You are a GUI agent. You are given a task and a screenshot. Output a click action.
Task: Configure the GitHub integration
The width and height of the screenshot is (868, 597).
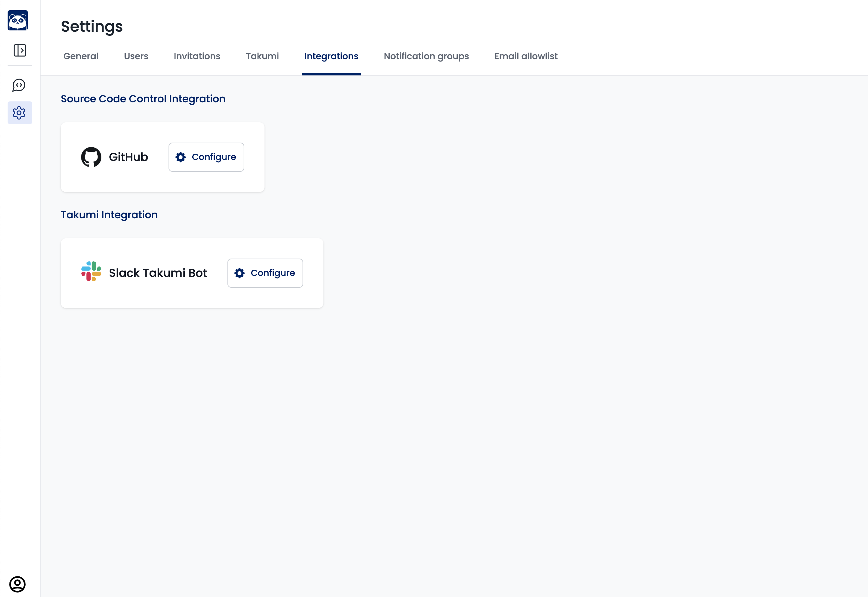(206, 157)
